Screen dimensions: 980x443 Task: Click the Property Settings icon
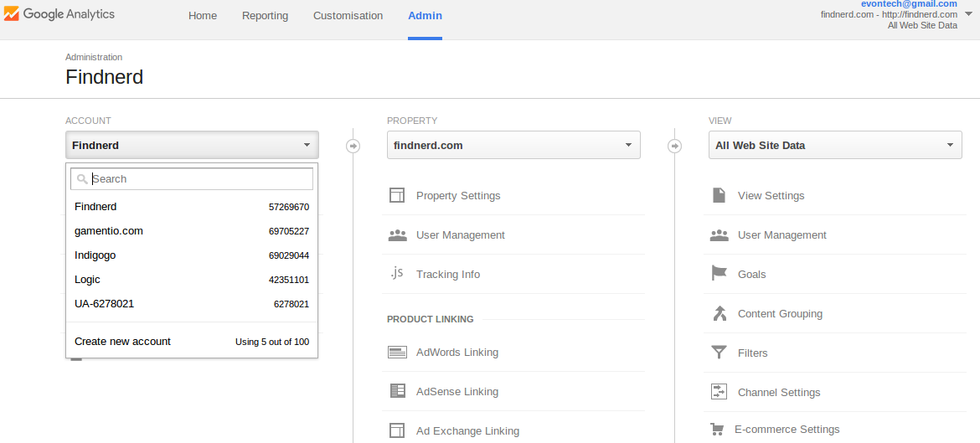(x=397, y=196)
